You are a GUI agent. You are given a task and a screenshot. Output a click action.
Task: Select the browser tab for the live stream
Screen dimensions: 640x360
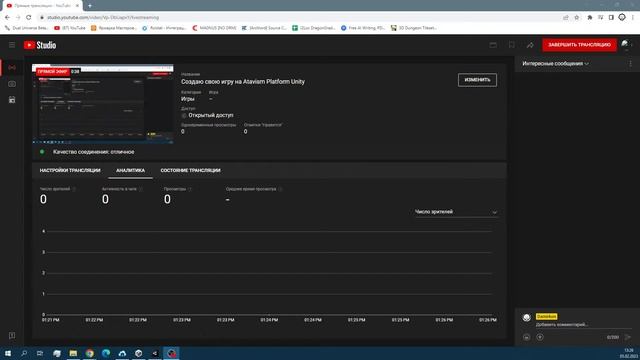41,6
